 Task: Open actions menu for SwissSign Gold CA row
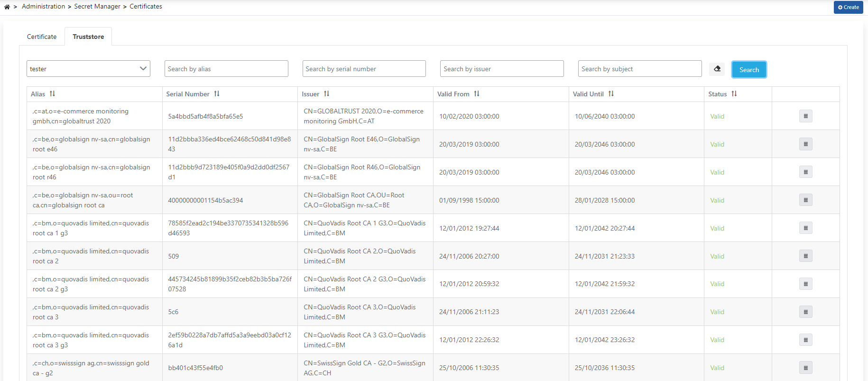[x=805, y=368]
